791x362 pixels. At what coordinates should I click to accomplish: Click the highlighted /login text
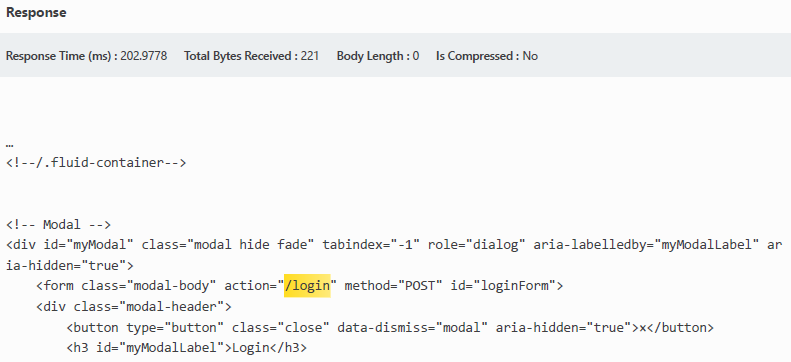tap(307, 286)
